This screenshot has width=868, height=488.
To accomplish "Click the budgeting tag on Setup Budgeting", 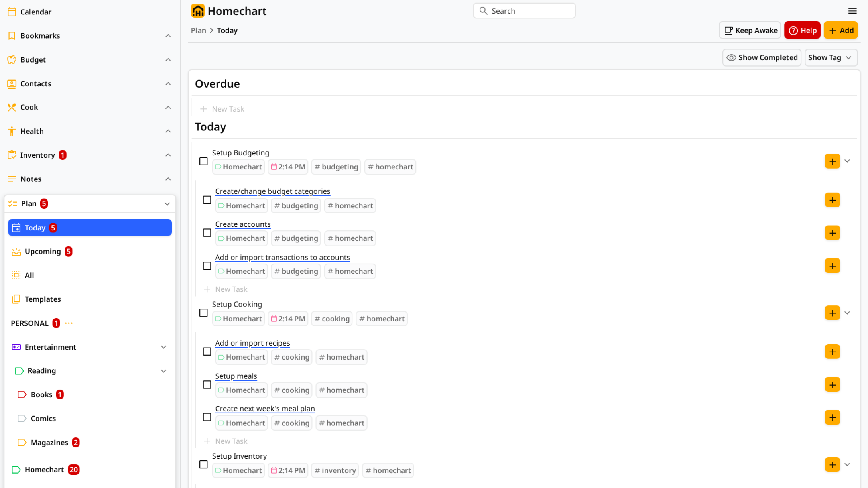I will [x=336, y=167].
